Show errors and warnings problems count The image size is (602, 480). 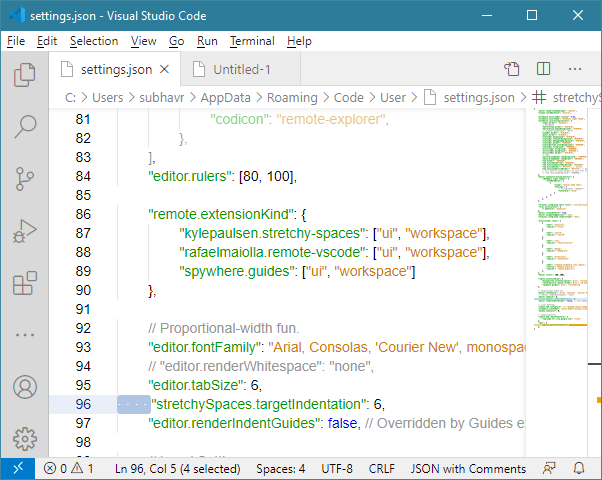pos(68,468)
